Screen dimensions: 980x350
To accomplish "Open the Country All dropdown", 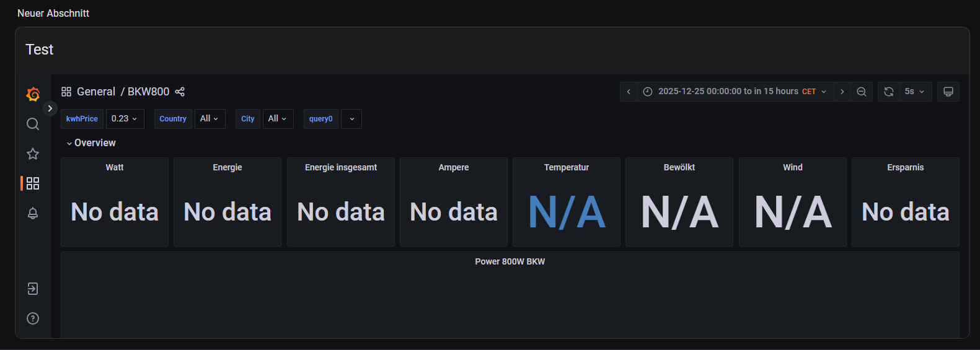I will [210, 119].
